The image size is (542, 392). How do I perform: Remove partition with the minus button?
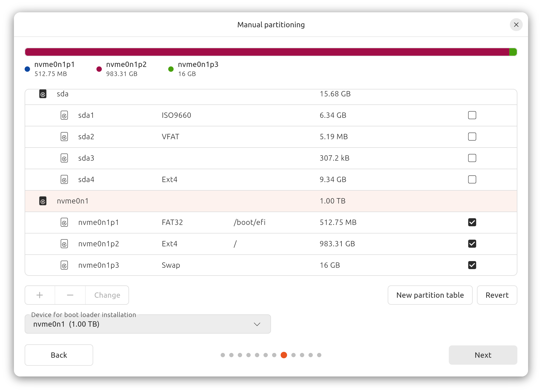[x=70, y=295]
